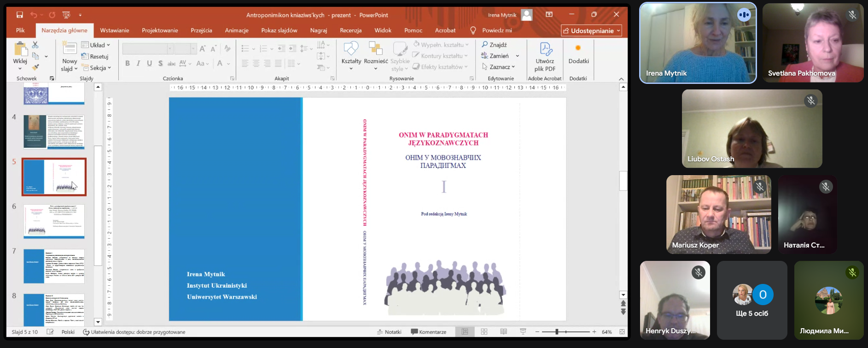Click the Cut scissors icon

coord(35,45)
